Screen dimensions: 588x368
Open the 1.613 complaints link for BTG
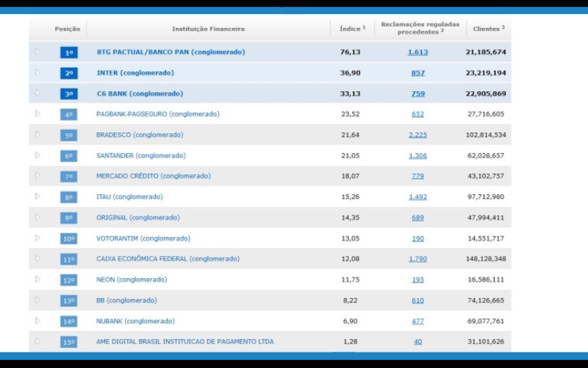417,52
